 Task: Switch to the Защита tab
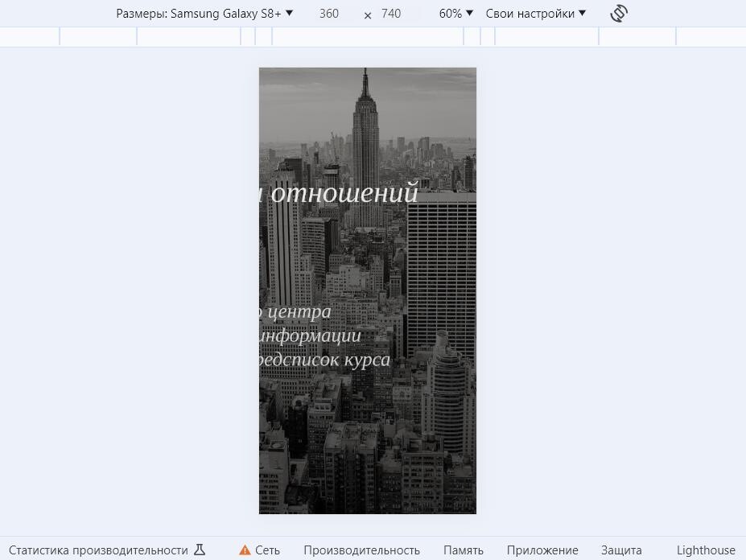point(621,550)
